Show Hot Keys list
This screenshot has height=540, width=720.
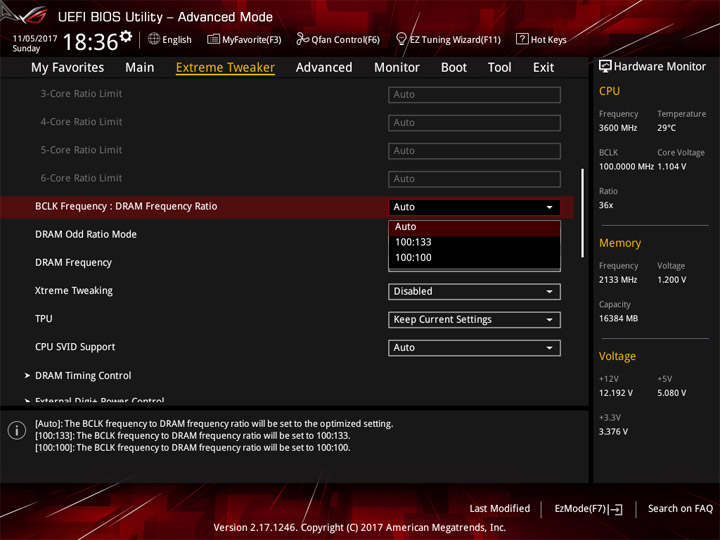pos(541,39)
